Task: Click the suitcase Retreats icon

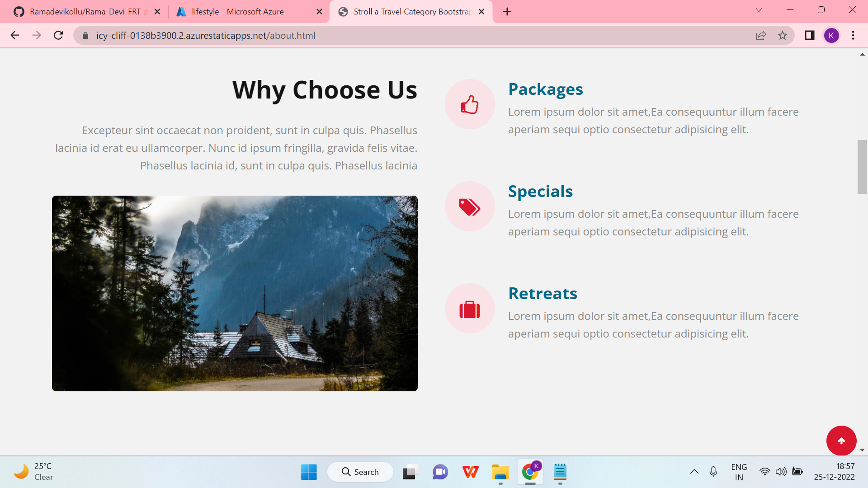Action: pos(470,309)
